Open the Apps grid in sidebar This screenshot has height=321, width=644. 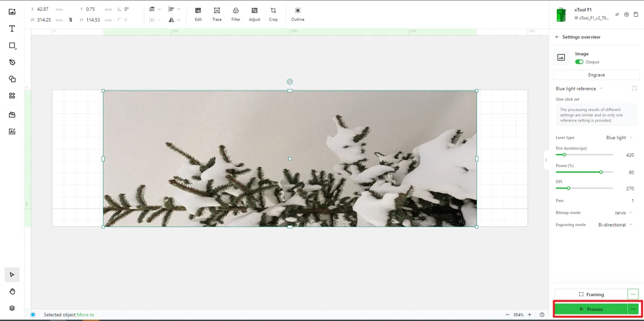point(12,96)
